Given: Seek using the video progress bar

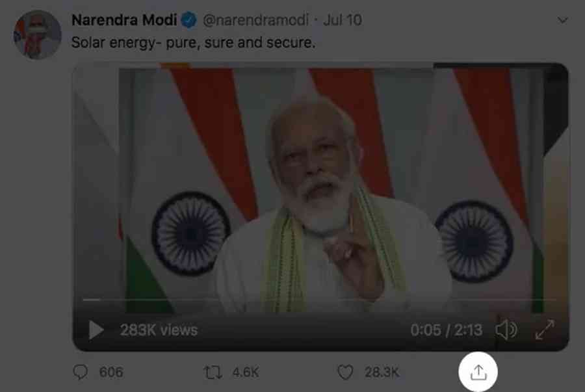Looking at the screenshot, I should coord(318,300).
